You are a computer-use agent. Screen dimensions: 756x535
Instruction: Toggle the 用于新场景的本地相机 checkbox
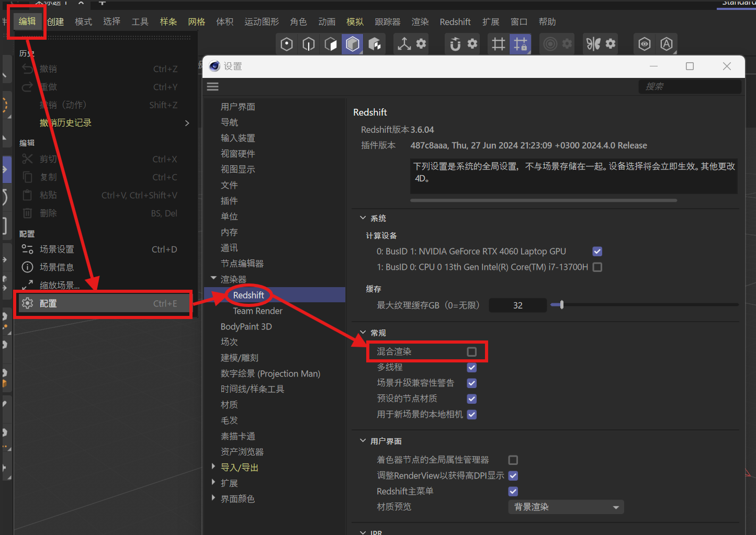click(472, 415)
